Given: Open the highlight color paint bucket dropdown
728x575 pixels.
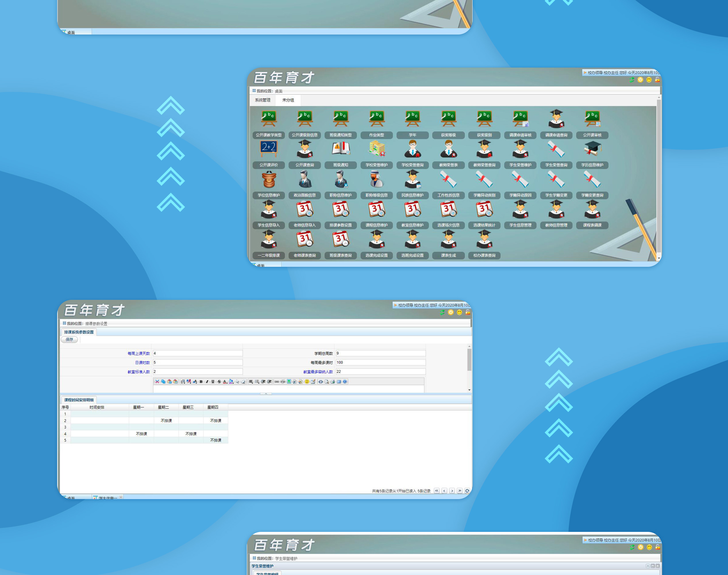Looking at the screenshot, I should point(231,382).
